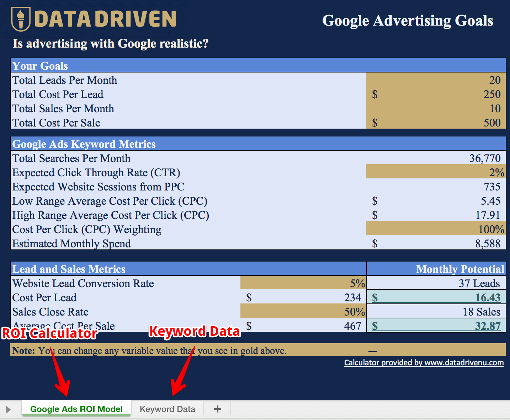Click the underlined 16.43 monthly potential value

pos(488,297)
